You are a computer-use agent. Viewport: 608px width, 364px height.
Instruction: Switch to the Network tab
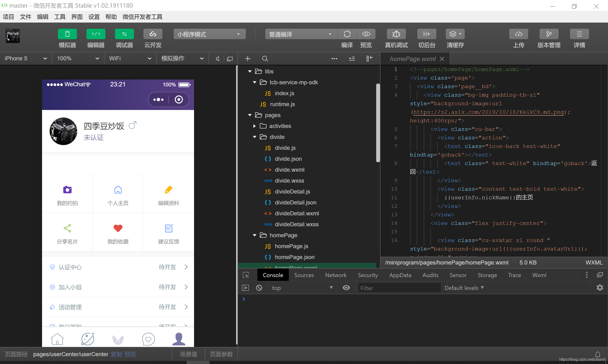336,275
